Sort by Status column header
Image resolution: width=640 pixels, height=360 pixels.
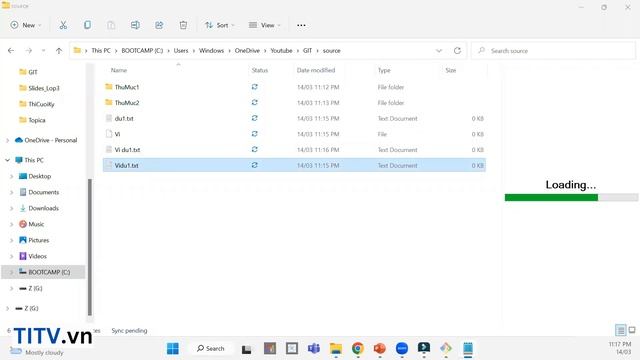coord(260,70)
